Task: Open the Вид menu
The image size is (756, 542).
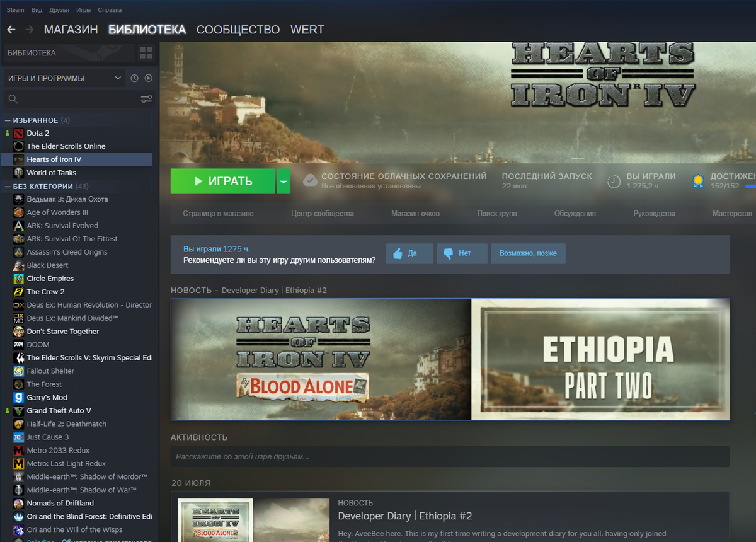Action: [x=37, y=10]
